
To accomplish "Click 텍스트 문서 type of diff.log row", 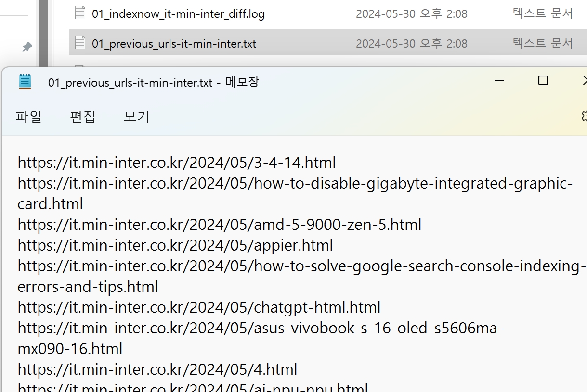I will pos(543,13).
